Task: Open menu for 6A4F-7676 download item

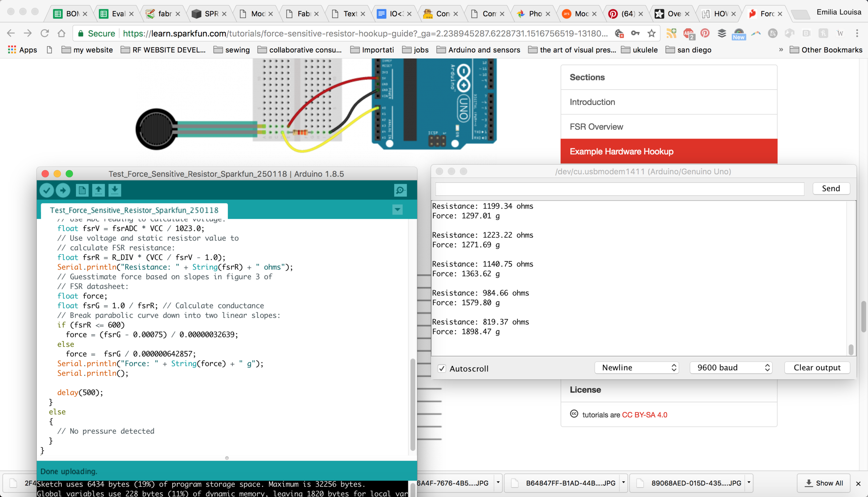Action: pyautogui.click(x=498, y=482)
